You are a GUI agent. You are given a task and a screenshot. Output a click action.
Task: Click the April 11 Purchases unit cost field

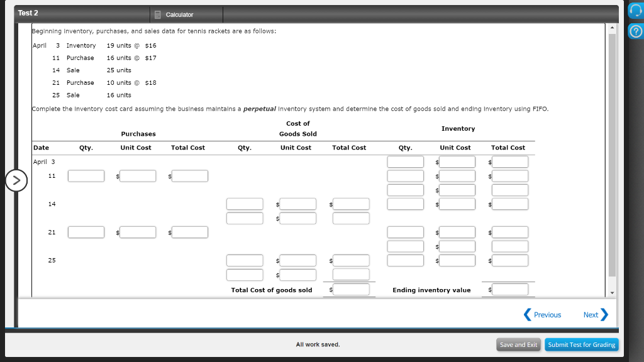click(x=137, y=176)
